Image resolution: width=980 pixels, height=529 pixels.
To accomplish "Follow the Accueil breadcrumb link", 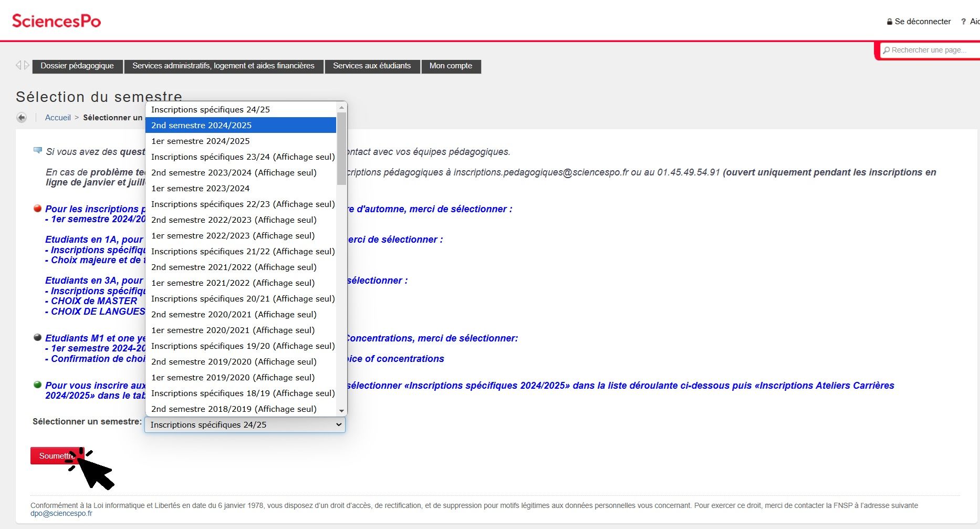I will click(58, 118).
